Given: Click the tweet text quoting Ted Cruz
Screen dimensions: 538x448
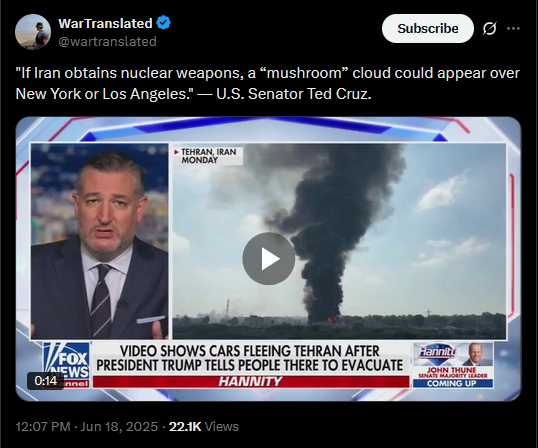Looking at the screenshot, I should 268,83.
